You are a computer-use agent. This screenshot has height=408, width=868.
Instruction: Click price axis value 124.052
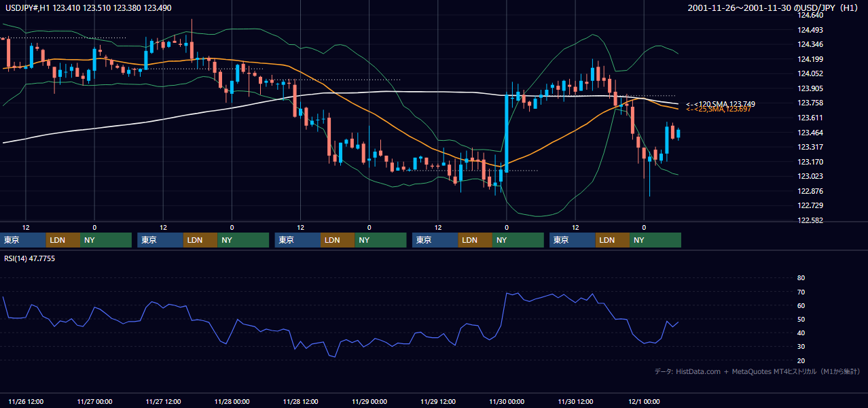coord(810,73)
